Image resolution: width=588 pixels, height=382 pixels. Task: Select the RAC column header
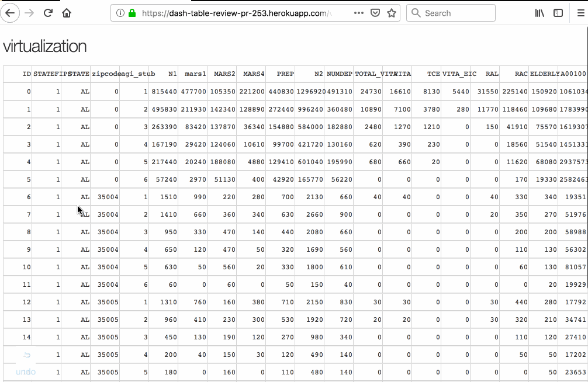tap(514, 74)
